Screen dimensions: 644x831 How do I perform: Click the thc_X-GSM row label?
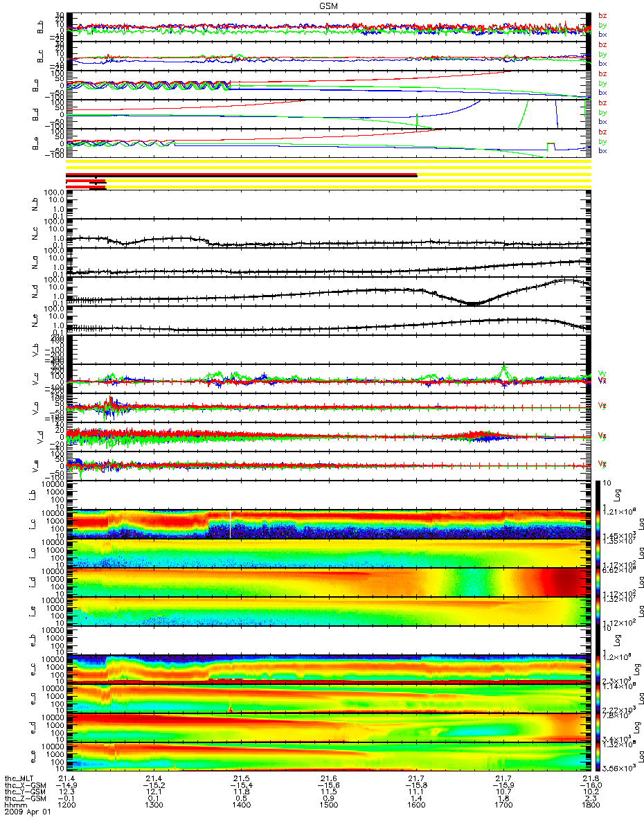point(25,787)
